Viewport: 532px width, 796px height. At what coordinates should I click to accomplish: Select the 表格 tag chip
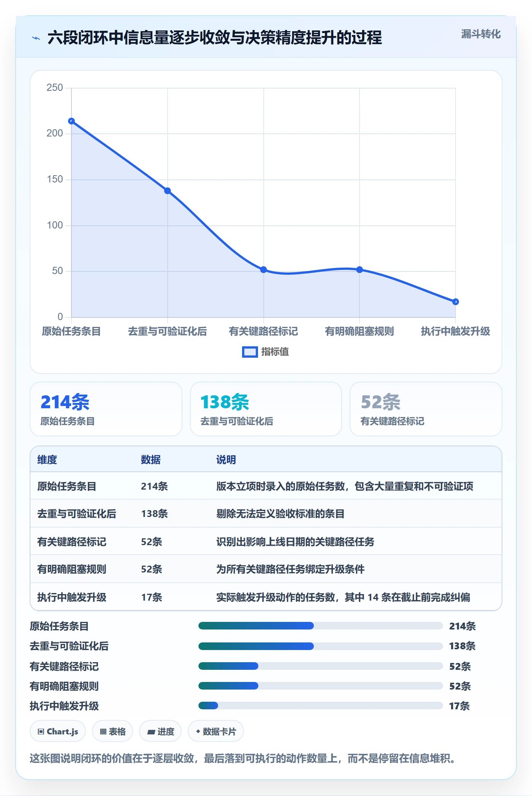(112, 731)
